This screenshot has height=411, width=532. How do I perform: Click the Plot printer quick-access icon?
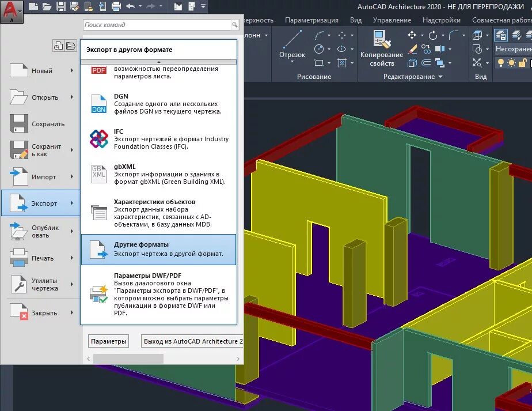tap(116, 6)
